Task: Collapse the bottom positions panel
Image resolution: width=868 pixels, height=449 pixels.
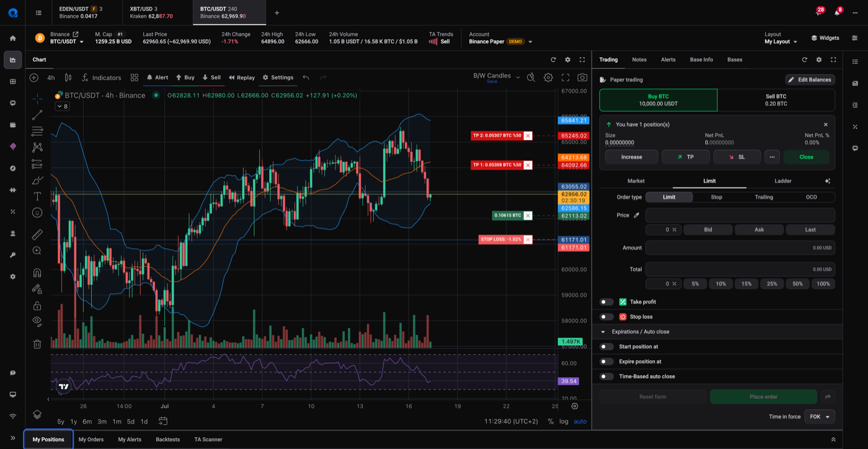Action: [x=833, y=440]
